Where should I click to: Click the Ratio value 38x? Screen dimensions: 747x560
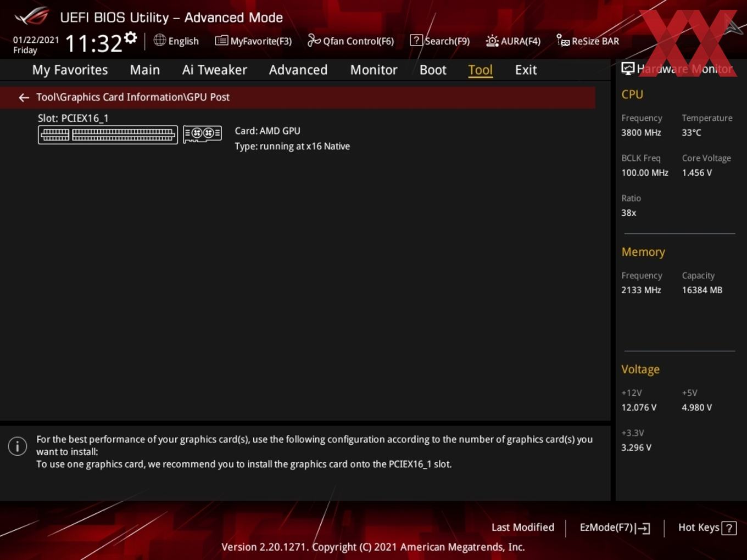click(629, 212)
